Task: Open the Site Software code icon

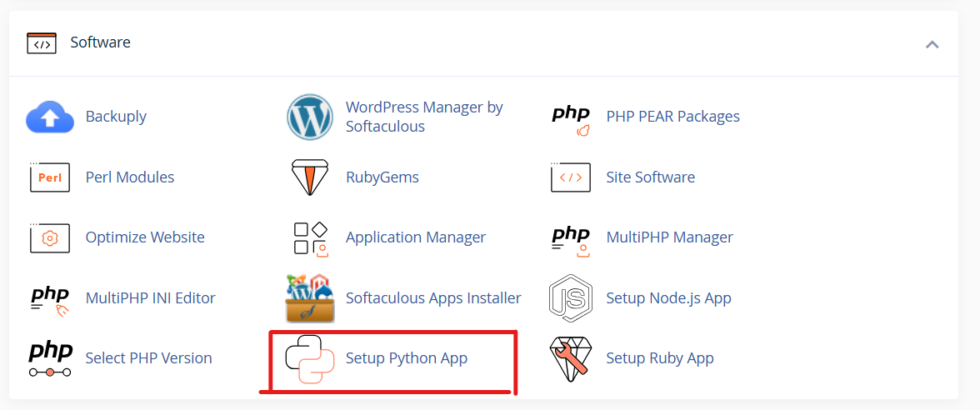Action: tap(571, 177)
